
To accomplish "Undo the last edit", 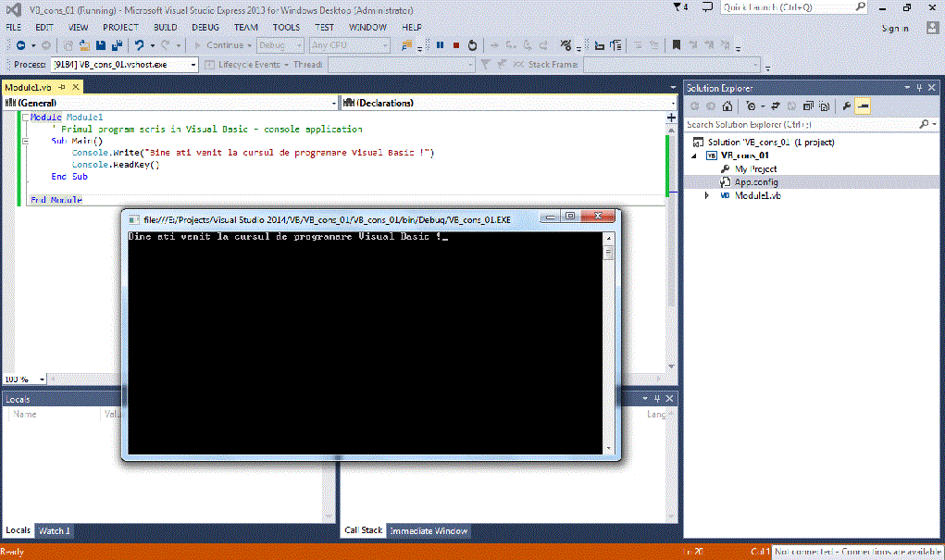I will [x=139, y=45].
